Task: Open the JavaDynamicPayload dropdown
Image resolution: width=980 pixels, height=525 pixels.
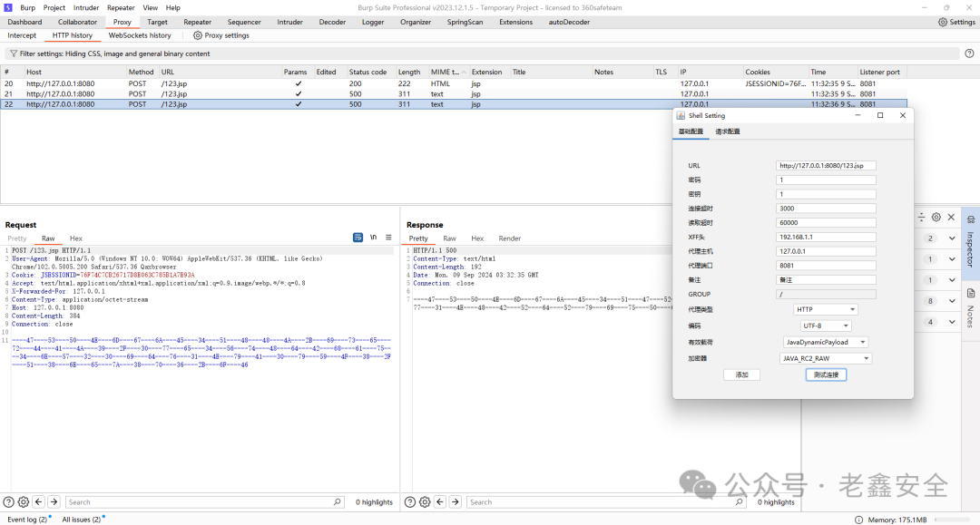Action: coord(825,342)
